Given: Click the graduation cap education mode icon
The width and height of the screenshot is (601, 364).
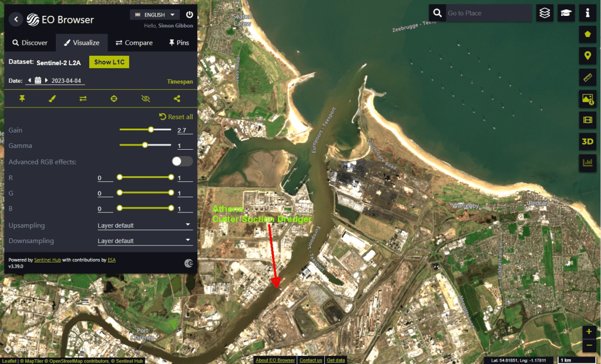Looking at the screenshot, I should tap(566, 13).
